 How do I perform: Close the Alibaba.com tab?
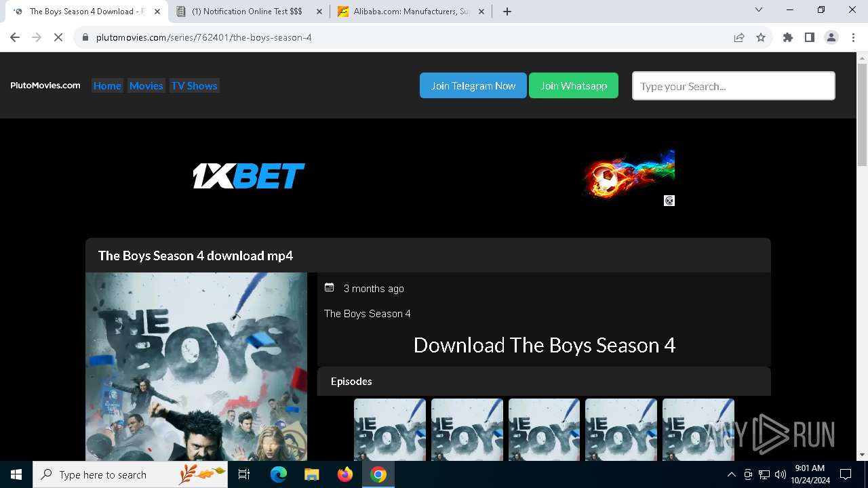(481, 12)
